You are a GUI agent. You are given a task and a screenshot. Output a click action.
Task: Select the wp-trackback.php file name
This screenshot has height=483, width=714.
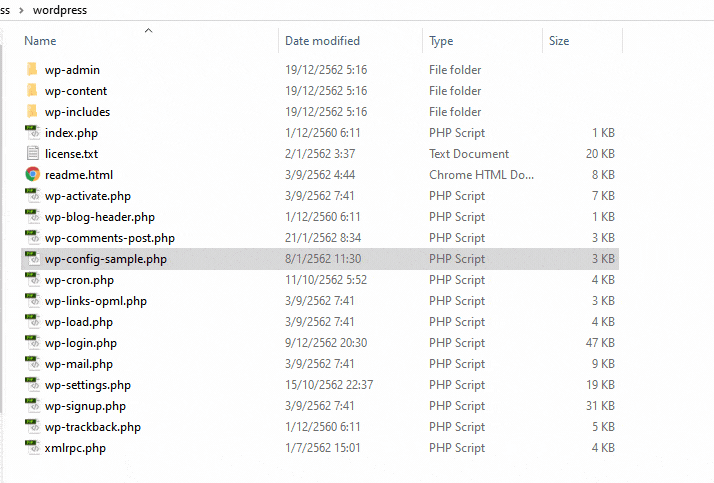pos(93,427)
